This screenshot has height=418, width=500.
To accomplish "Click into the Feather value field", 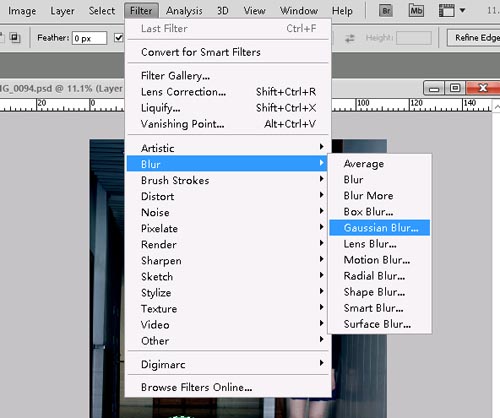I will pos(90,38).
